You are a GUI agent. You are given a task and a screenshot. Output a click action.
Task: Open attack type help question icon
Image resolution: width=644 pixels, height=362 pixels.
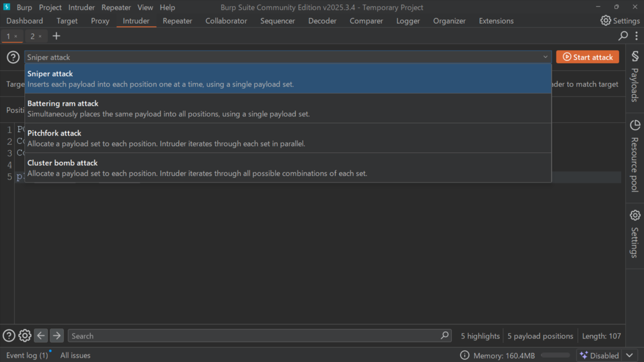pyautogui.click(x=13, y=57)
